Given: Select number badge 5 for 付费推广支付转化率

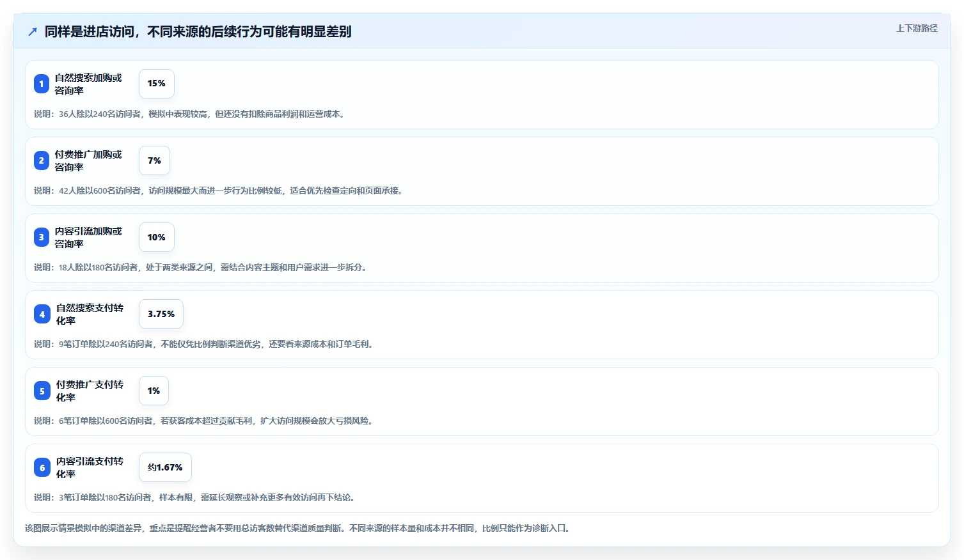Looking at the screenshot, I should [x=42, y=391].
